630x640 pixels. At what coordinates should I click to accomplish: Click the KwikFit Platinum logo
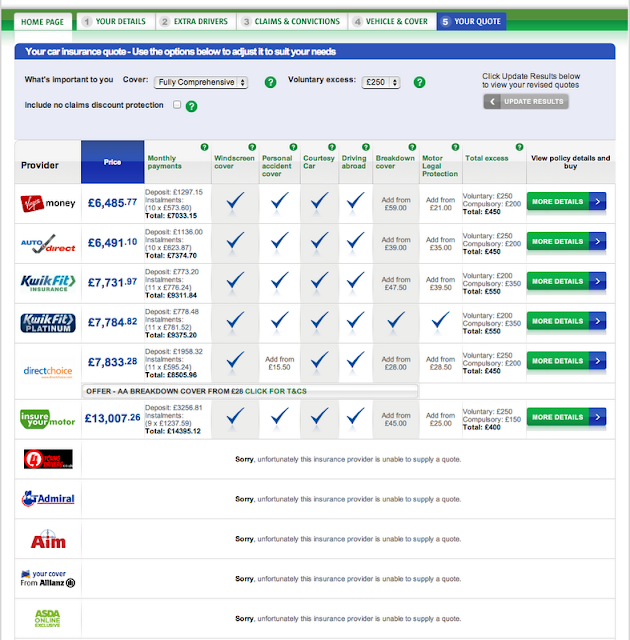pyautogui.click(x=48, y=323)
